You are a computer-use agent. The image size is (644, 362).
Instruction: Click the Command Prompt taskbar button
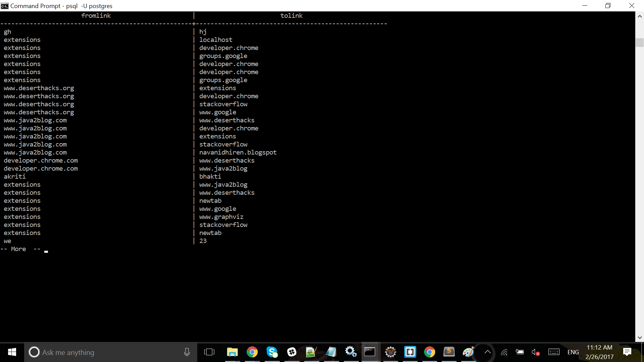point(370,352)
